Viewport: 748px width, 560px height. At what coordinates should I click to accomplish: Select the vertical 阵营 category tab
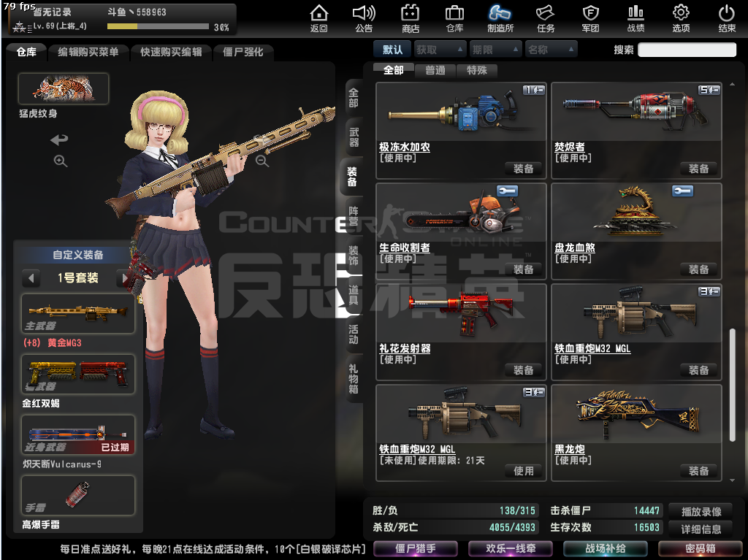tap(354, 216)
